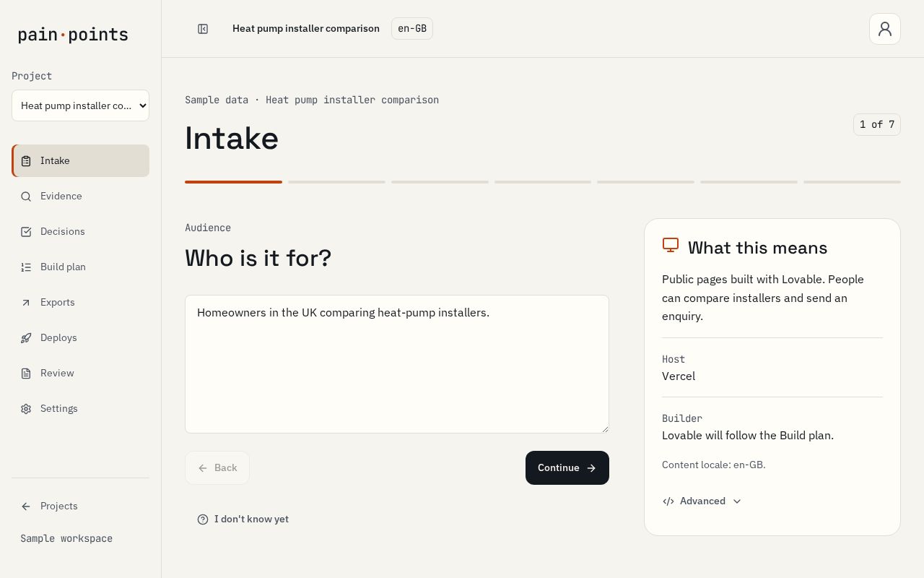Click the question mark help icon
Image resolution: width=924 pixels, height=578 pixels.
point(203,519)
